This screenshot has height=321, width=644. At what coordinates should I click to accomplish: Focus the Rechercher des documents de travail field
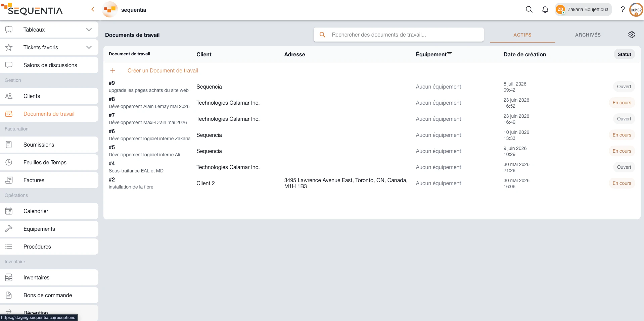click(x=399, y=35)
